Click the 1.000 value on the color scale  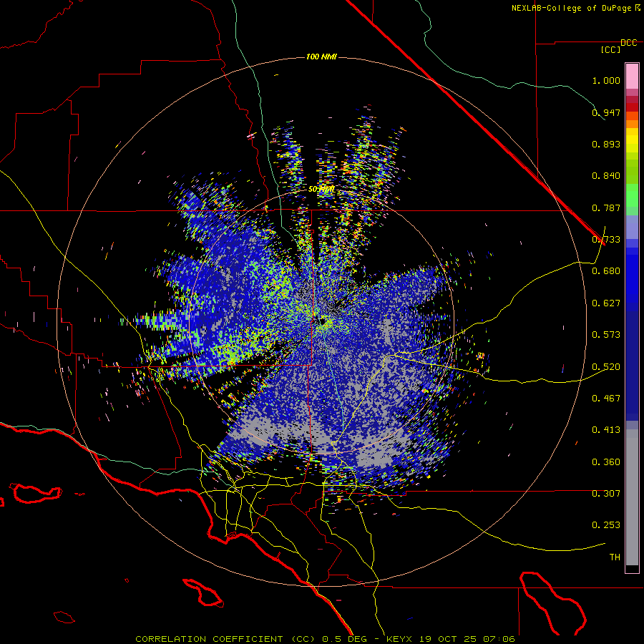(606, 80)
